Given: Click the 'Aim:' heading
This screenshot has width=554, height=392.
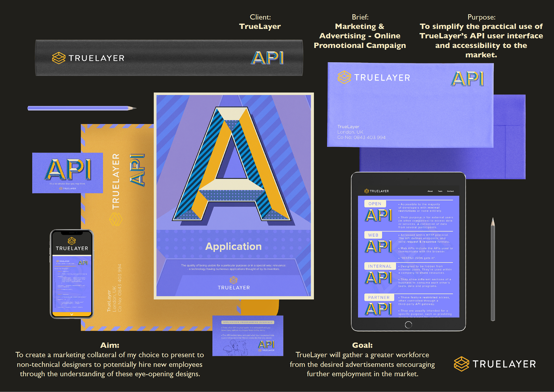Looking at the screenshot, I should pos(110,345).
